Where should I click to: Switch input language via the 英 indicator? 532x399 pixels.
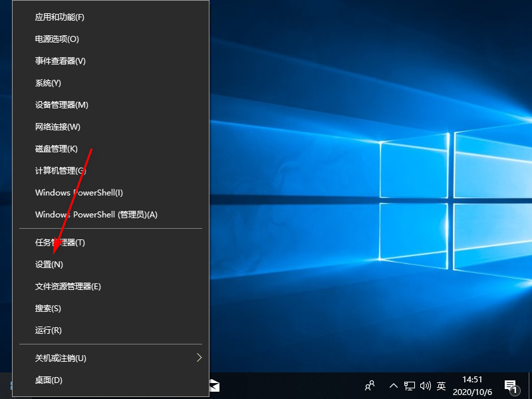[x=442, y=386]
